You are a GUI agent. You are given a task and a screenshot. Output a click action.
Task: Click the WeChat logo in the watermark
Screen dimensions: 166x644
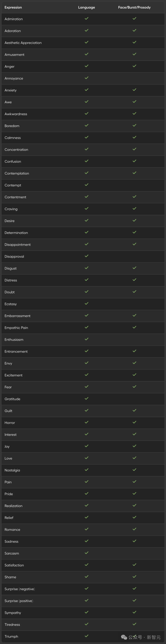[124, 637]
